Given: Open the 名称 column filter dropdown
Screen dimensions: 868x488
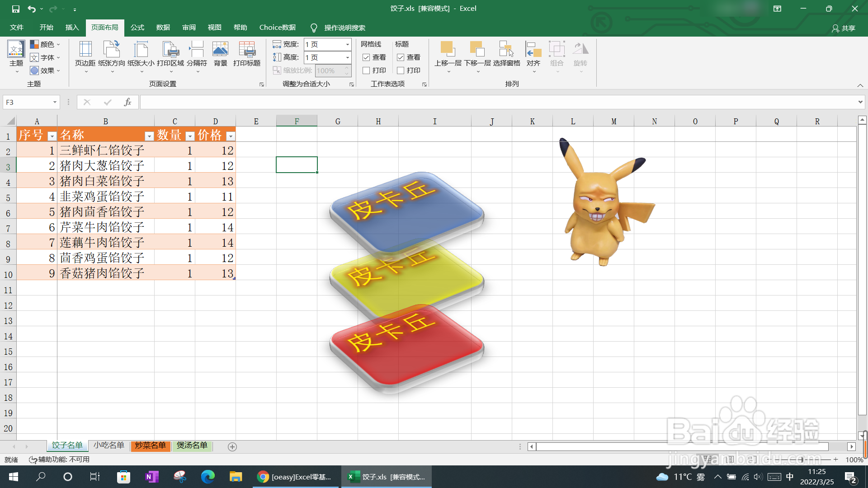Looking at the screenshot, I should point(149,136).
